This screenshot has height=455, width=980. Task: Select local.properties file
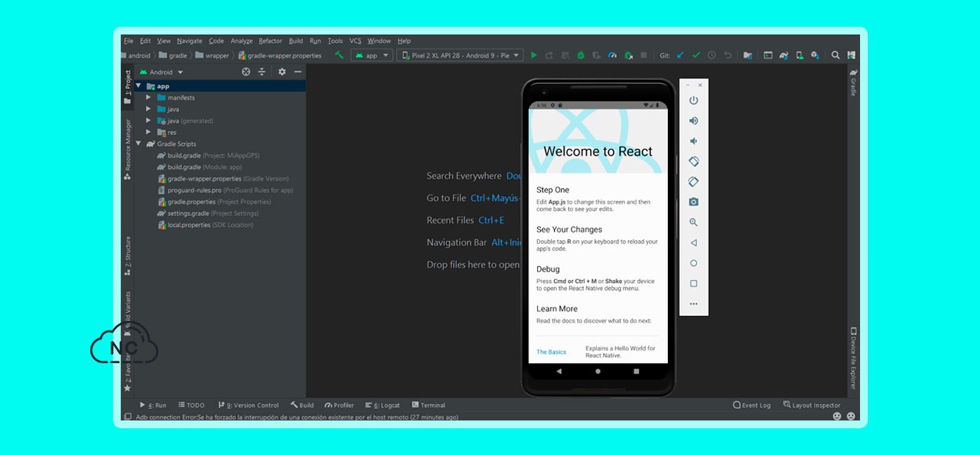205,224
